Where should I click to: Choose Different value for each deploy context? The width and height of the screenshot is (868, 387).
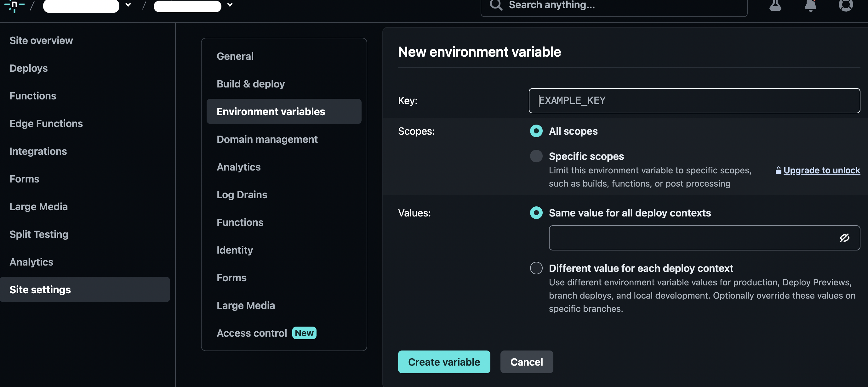(x=536, y=268)
